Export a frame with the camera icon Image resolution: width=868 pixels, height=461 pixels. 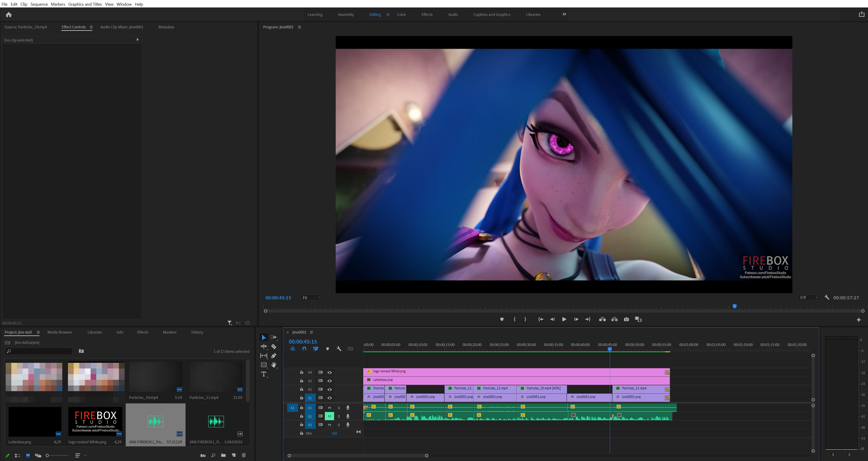(626, 319)
